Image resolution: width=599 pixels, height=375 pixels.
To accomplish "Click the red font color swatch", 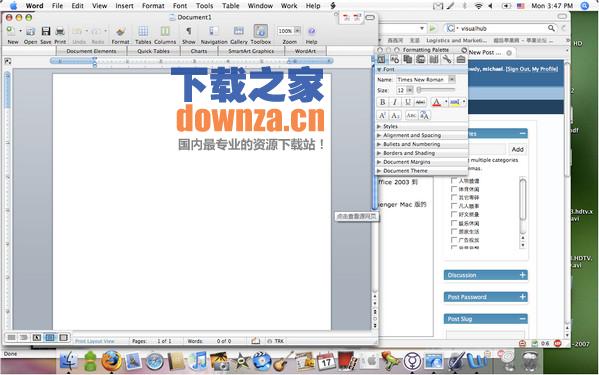I will pyautogui.click(x=436, y=102).
